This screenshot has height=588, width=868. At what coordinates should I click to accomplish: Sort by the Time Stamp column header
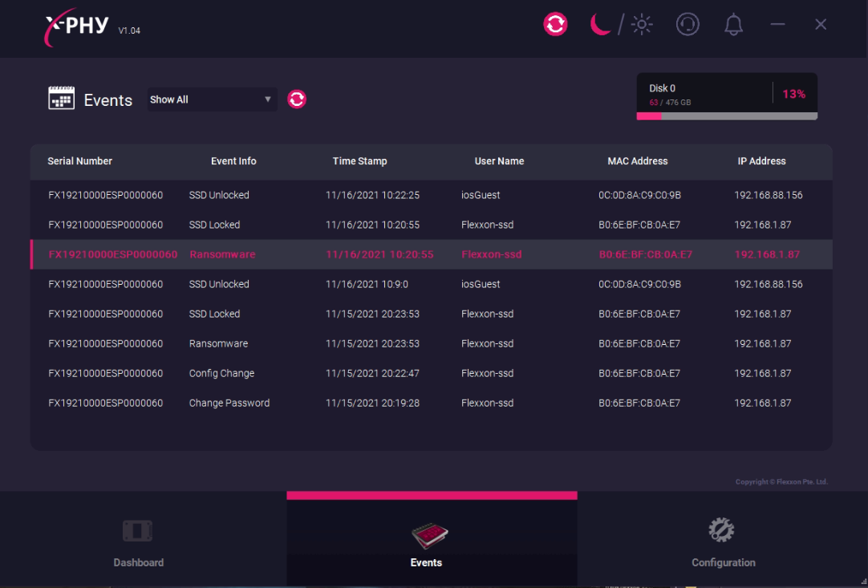pos(359,161)
